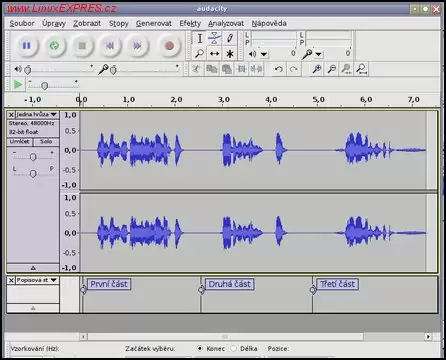Expand the output speaker meter dropdown arrow

point(264,54)
